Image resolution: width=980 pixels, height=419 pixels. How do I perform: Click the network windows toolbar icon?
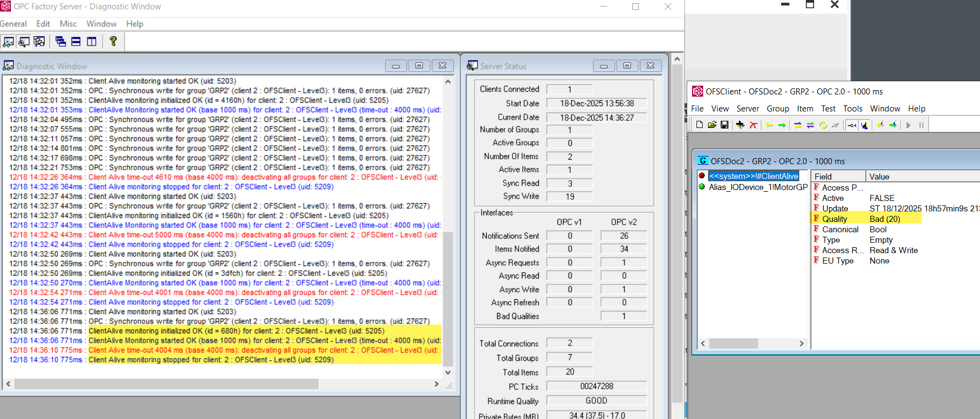click(39, 41)
